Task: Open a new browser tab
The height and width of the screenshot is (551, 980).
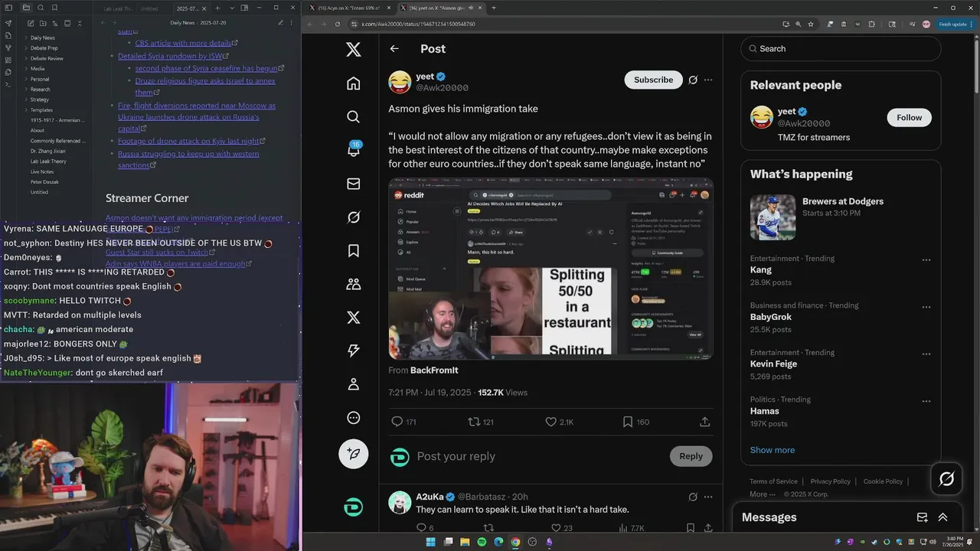Action: [x=493, y=8]
